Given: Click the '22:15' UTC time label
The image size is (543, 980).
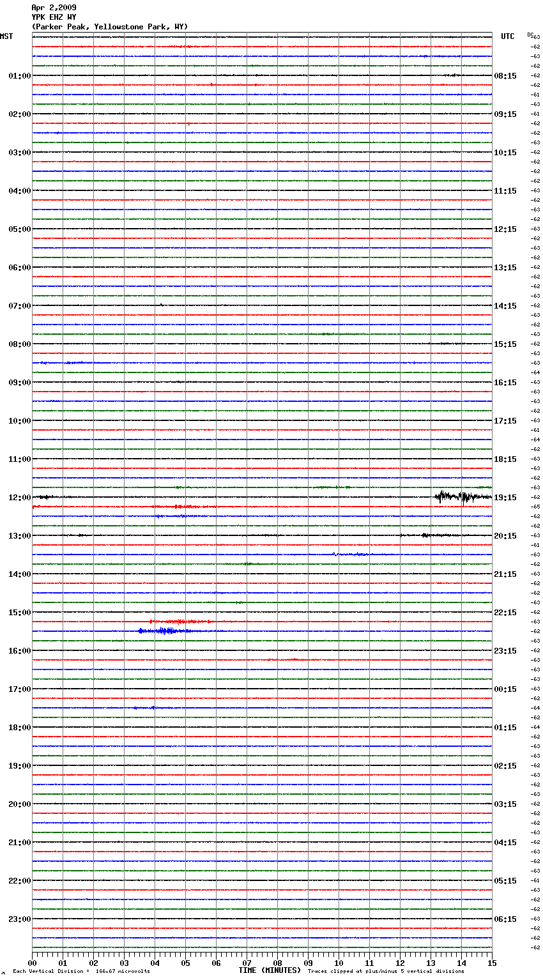Looking at the screenshot, I should click(505, 613).
